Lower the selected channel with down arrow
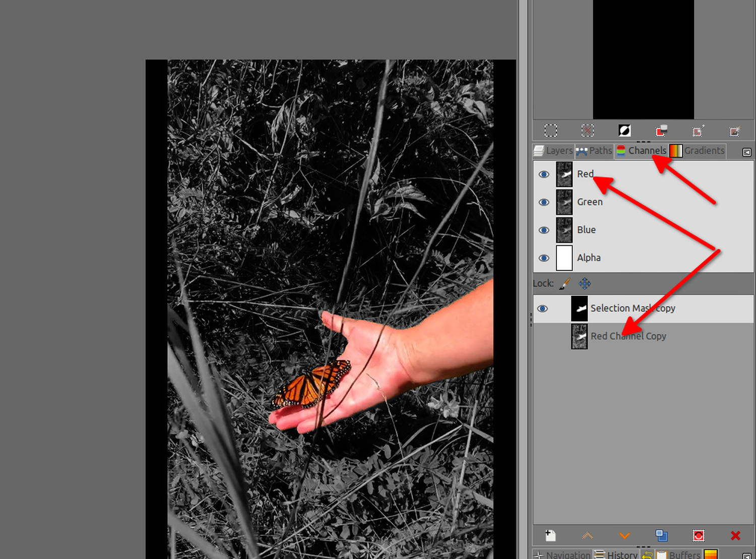 pyautogui.click(x=624, y=535)
